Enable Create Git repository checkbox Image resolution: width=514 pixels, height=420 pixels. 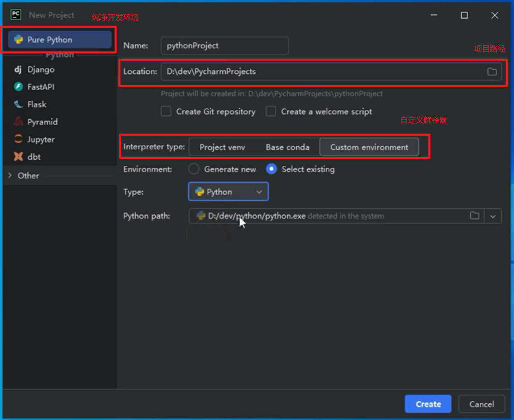pyautogui.click(x=166, y=111)
